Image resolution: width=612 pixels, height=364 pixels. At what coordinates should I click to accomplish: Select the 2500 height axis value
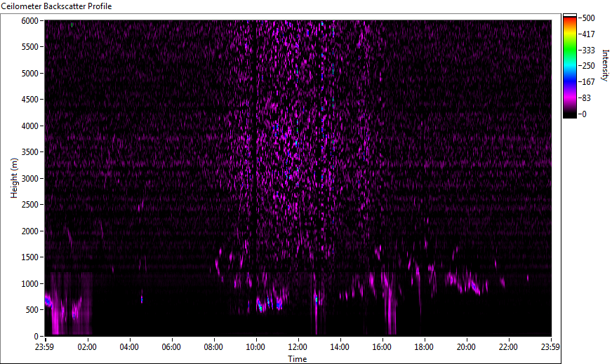click(30, 205)
